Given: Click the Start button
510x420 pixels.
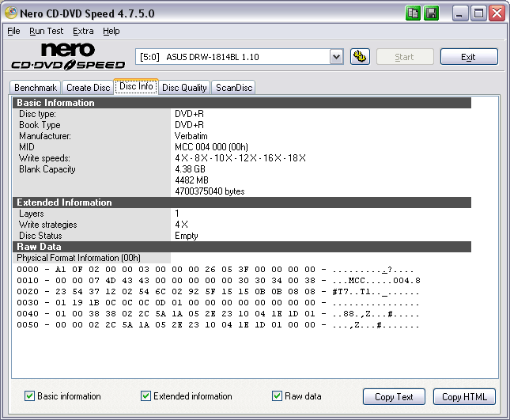Looking at the screenshot, I should click(x=405, y=57).
